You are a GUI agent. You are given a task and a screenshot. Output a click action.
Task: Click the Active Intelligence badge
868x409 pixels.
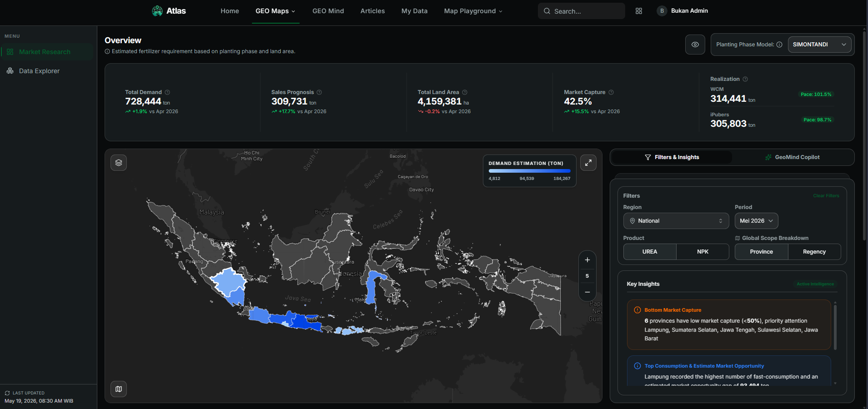coord(815,284)
